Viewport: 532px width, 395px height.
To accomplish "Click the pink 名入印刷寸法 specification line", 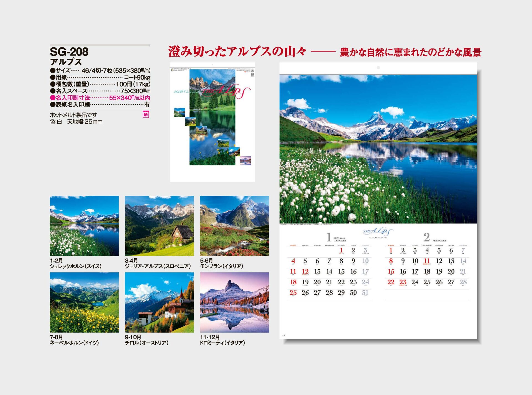I will point(100,98).
